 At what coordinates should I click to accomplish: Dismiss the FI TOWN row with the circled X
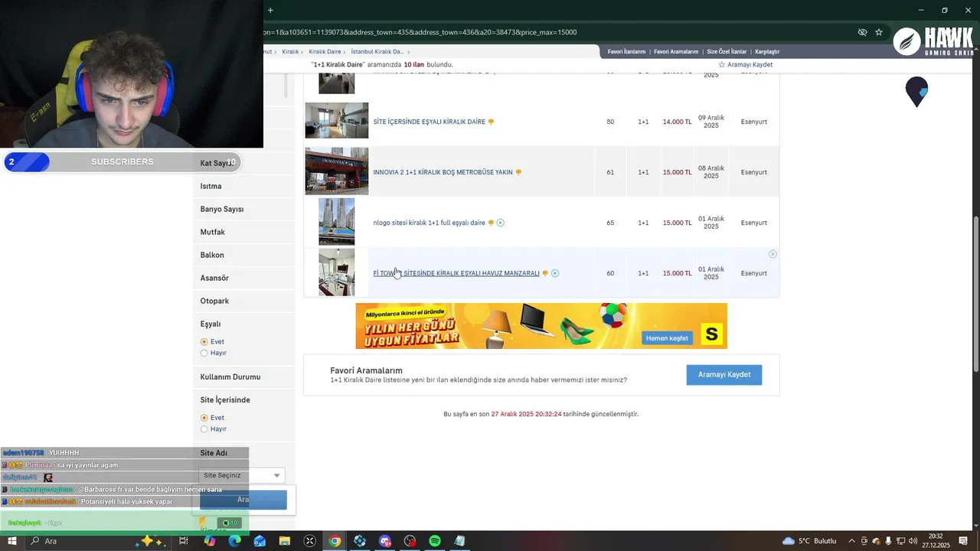pos(773,254)
